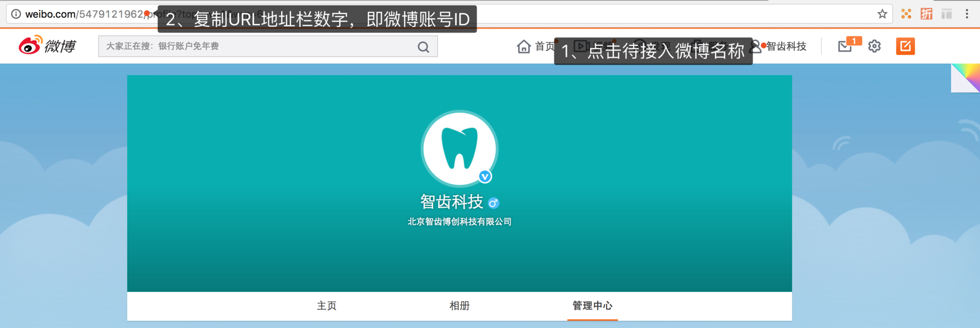The height and width of the screenshot is (328, 980).
Task: Open the 首页 home link
Action: (x=535, y=46)
